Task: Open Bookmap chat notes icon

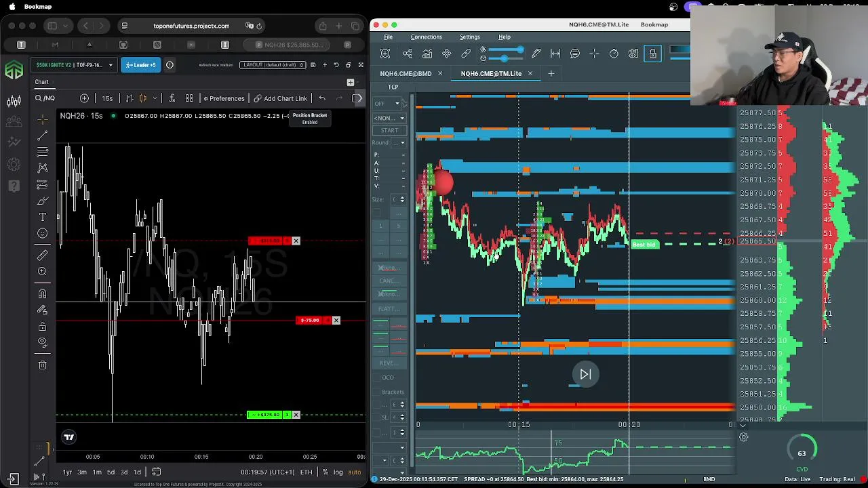Action: 574,54
